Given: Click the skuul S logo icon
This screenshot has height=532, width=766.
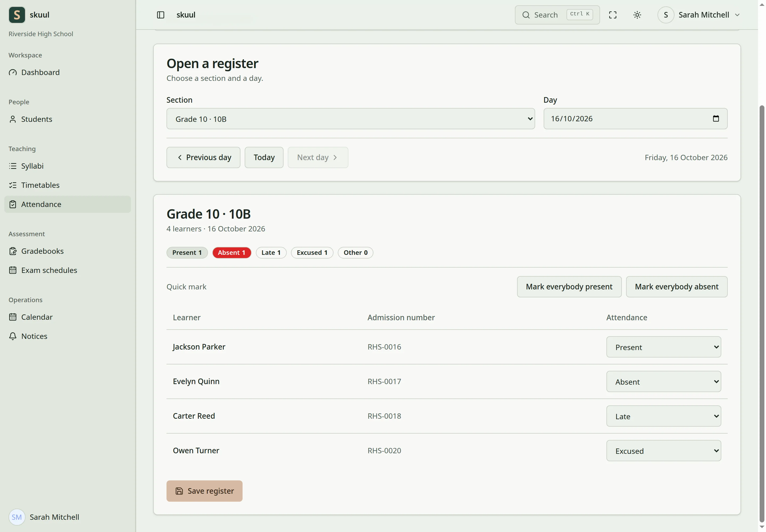Looking at the screenshot, I should (x=17, y=15).
